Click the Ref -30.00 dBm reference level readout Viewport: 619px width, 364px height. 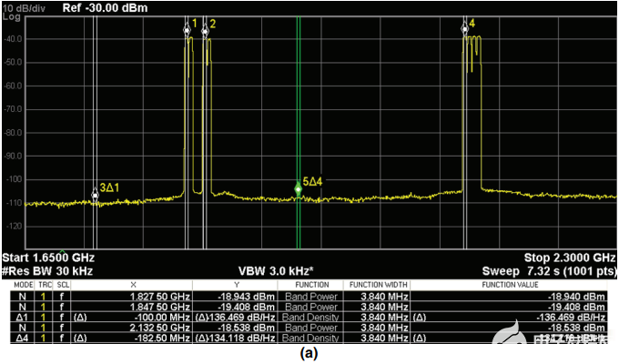[x=105, y=8]
